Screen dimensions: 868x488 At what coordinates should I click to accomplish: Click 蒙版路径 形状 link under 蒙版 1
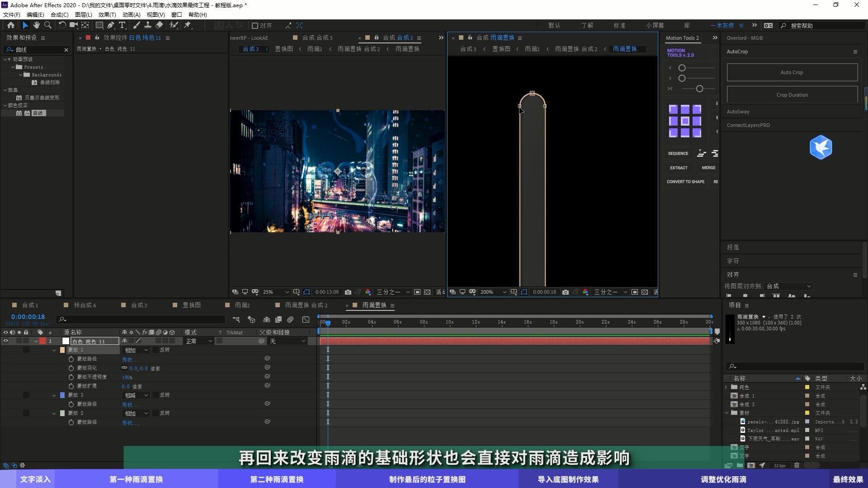click(x=130, y=360)
